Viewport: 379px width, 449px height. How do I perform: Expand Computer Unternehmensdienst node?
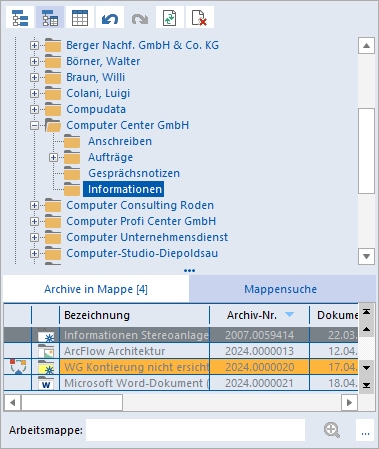click(34, 237)
